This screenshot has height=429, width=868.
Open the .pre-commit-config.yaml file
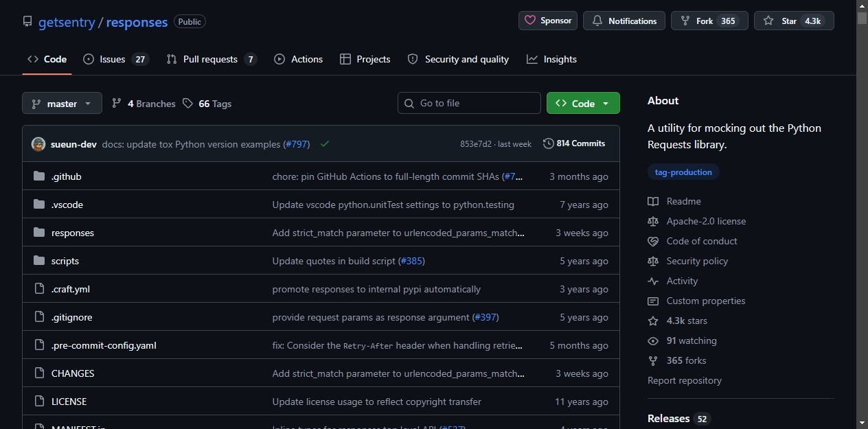[x=104, y=345]
